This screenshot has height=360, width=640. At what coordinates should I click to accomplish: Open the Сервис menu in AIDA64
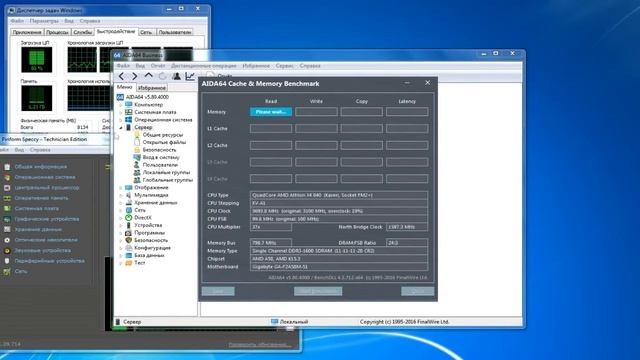[284, 66]
